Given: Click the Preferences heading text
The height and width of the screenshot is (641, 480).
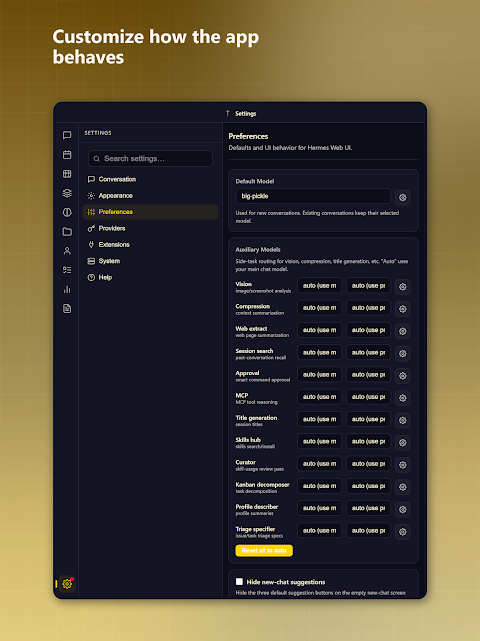Looking at the screenshot, I should [x=248, y=136].
